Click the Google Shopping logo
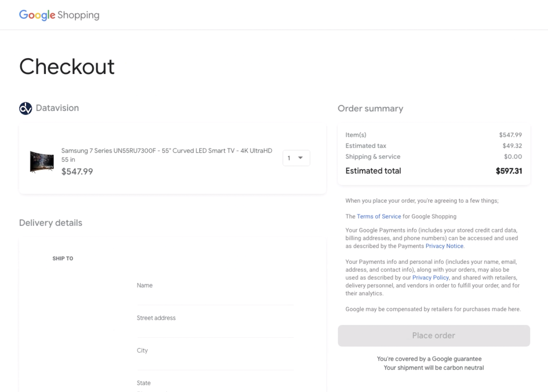The height and width of the screenshot is (392, 548). point(59,15)
